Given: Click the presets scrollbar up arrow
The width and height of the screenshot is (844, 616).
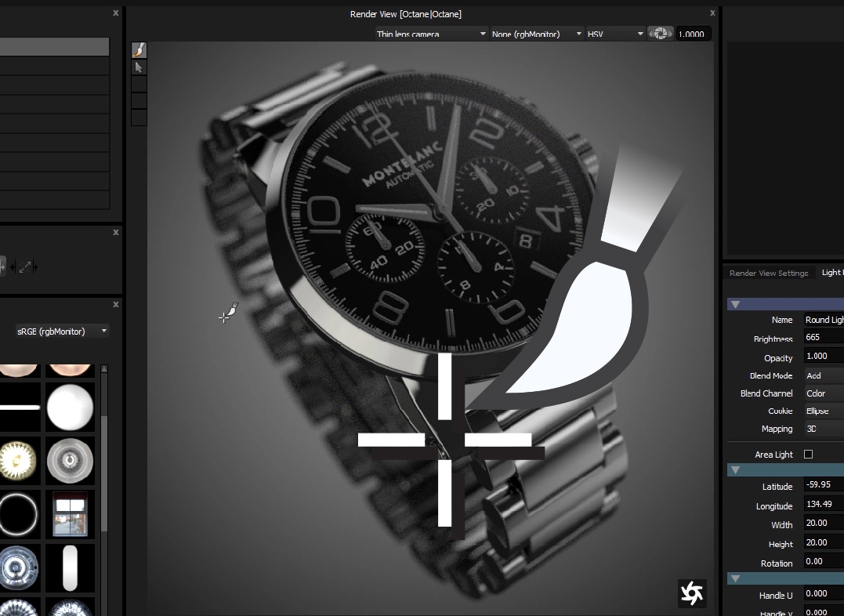Looking at the screenshot, I should [104, 369].
